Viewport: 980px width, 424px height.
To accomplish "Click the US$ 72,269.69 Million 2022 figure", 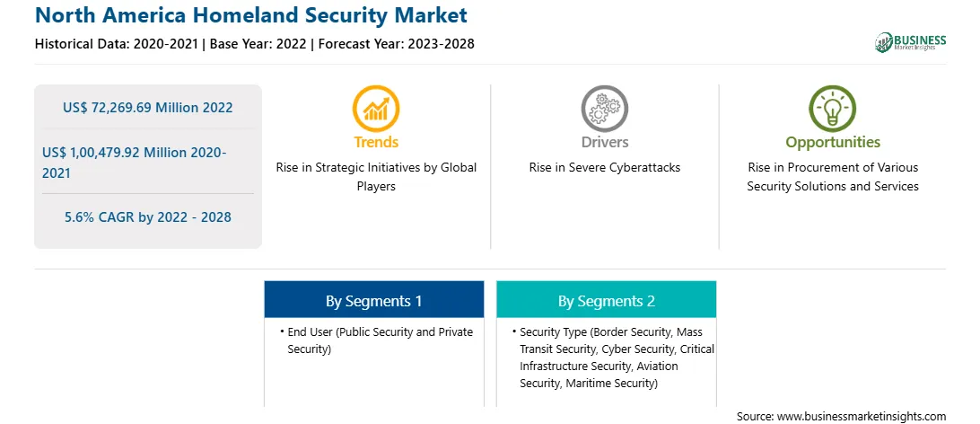I will [147, 108].
